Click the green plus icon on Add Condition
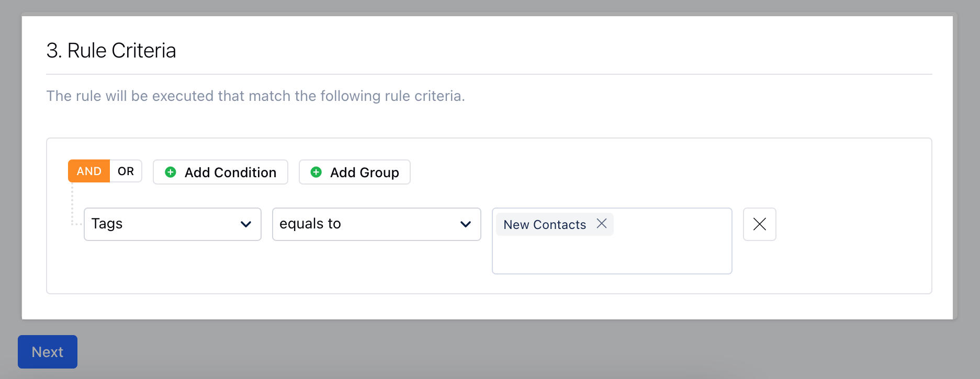 coord(171,172)
